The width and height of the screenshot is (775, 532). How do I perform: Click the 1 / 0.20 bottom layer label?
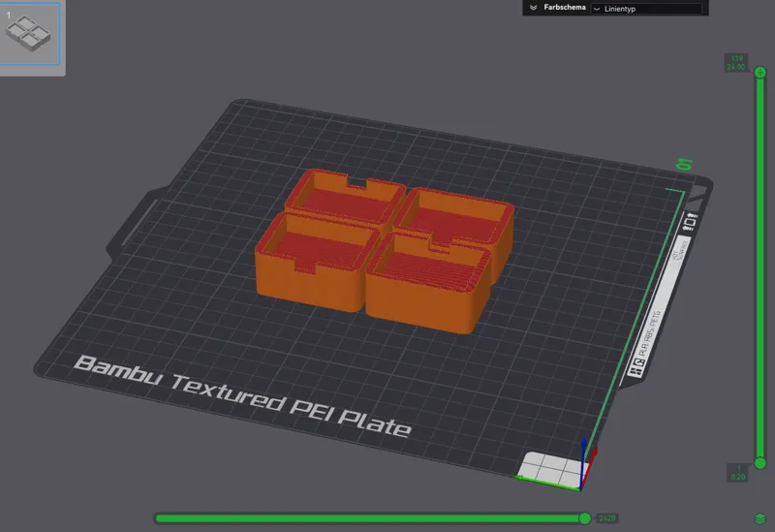tap(738, 473)
